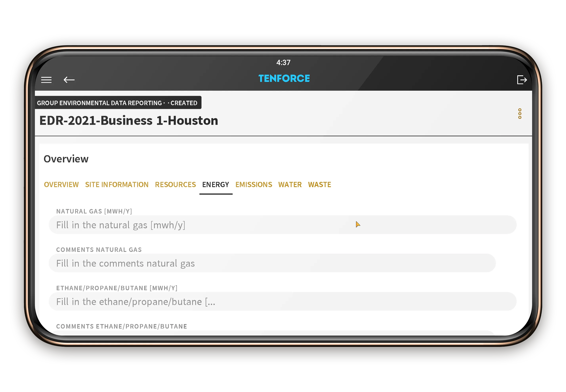The image size is (566, 392).
Task: Switch to the Water tab
Action: tap(290, 184)
